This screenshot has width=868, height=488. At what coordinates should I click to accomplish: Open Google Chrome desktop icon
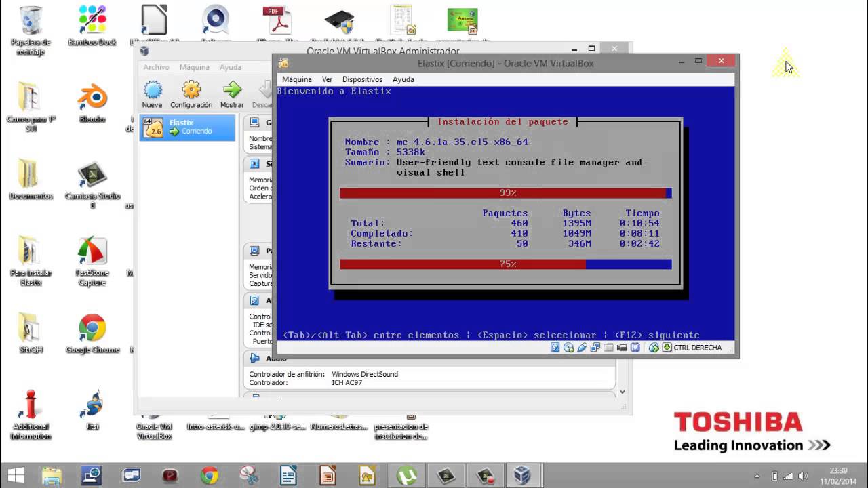[x=92, y=334]
